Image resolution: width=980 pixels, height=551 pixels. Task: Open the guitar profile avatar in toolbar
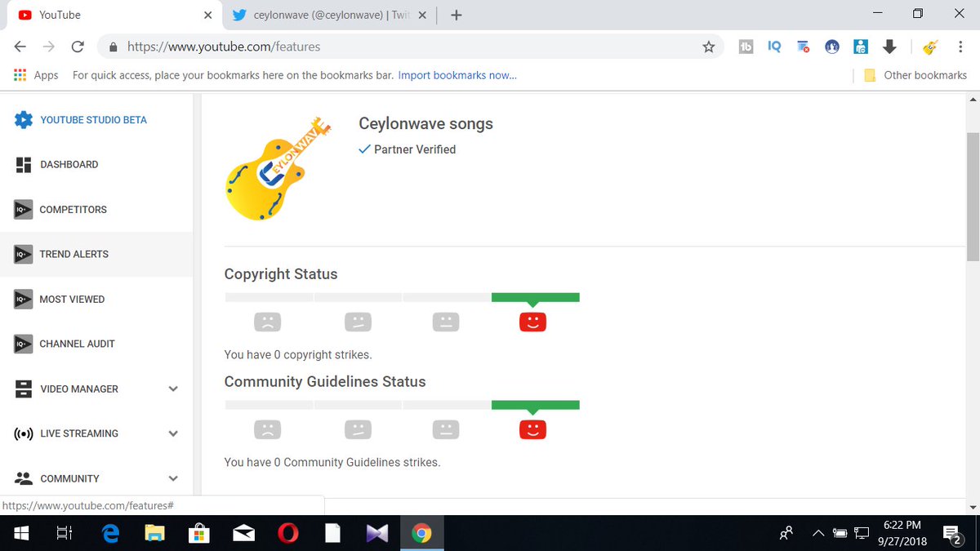click(x=929, y=47)
